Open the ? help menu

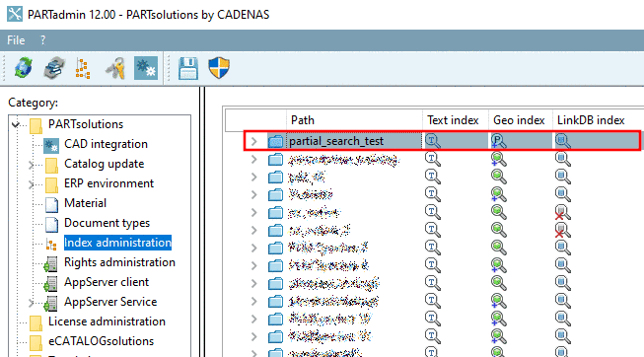pyautogui.click(x=42, y=40)
